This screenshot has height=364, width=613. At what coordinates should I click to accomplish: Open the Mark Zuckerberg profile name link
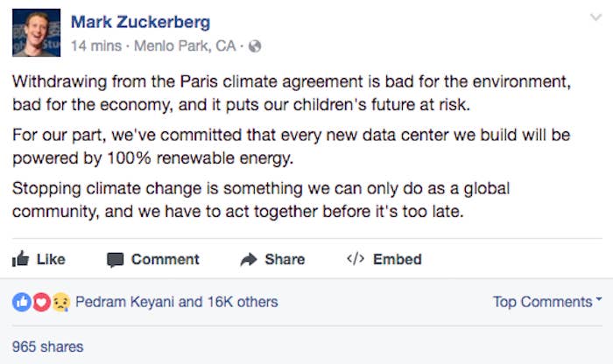point(141,22)
